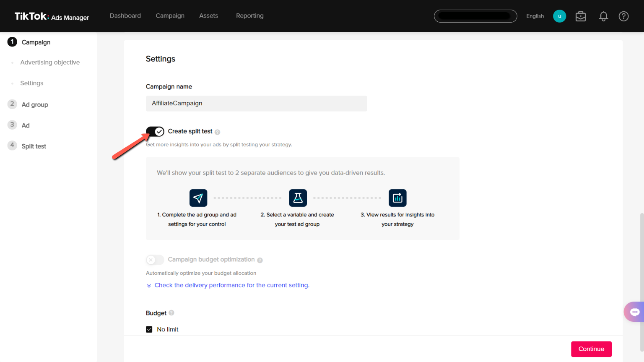Open the help question mark icon
Image resolution: width=644 pixels, height=362 pixels.
[x=623, y=16]
